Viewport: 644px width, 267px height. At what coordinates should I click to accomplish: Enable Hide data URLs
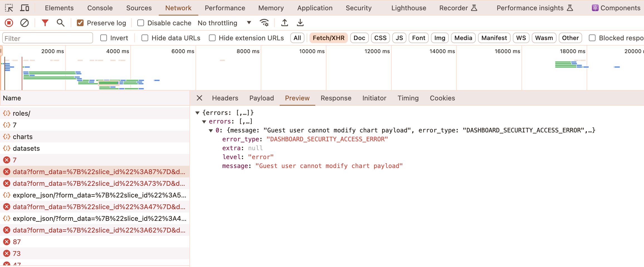click(x=145, y=38)
